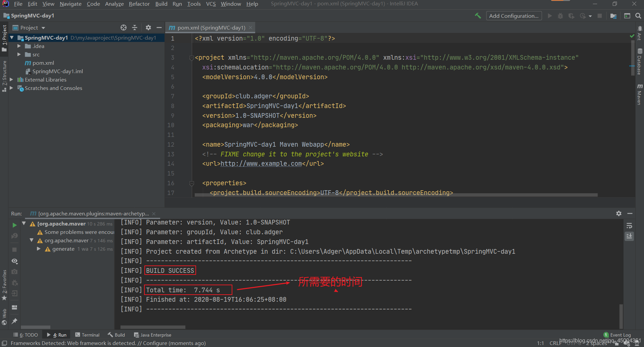644x347 pixels.
Task: Open the Refactor menu
Action: point(139,4)
